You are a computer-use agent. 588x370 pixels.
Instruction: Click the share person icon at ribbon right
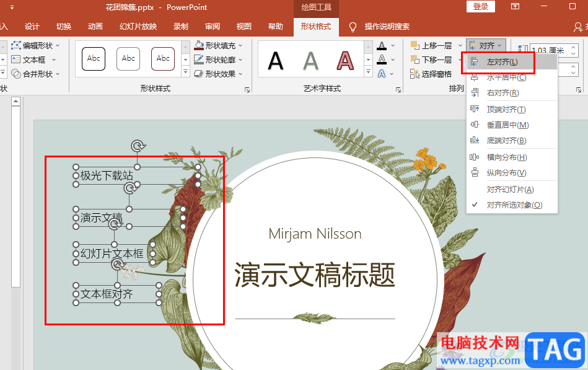point(578,27)
